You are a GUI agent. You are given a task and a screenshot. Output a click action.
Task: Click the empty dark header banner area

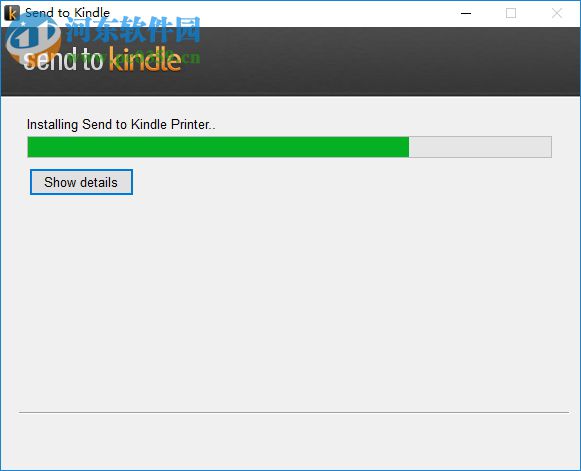[x=371, y=61]
